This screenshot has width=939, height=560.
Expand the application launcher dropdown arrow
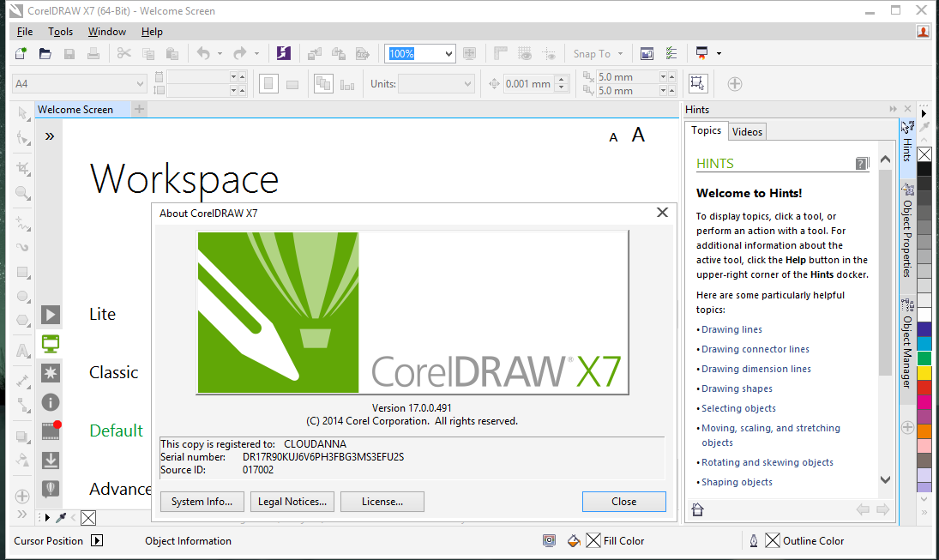click(x=719, y=53)
